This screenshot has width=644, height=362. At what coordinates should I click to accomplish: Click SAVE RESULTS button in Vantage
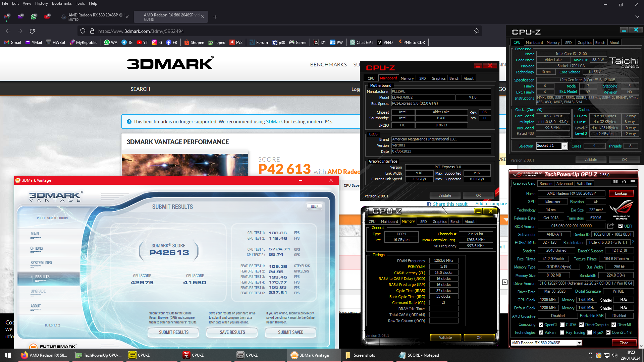click(x=232, y=333)
